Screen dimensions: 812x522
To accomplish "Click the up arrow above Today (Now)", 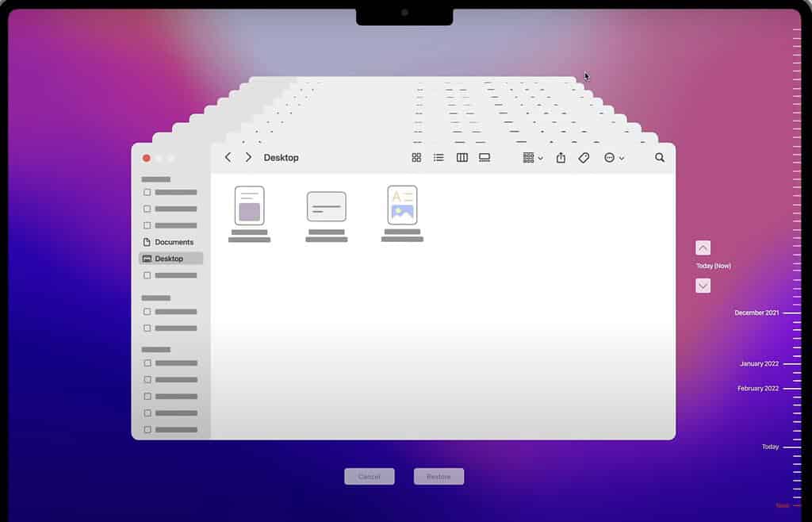I will point(703,248).
